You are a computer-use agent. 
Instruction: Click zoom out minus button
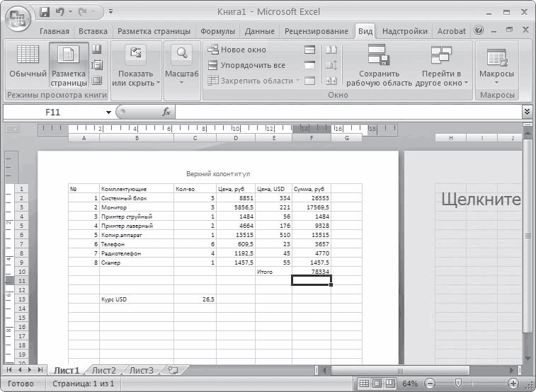pos(430,384)
